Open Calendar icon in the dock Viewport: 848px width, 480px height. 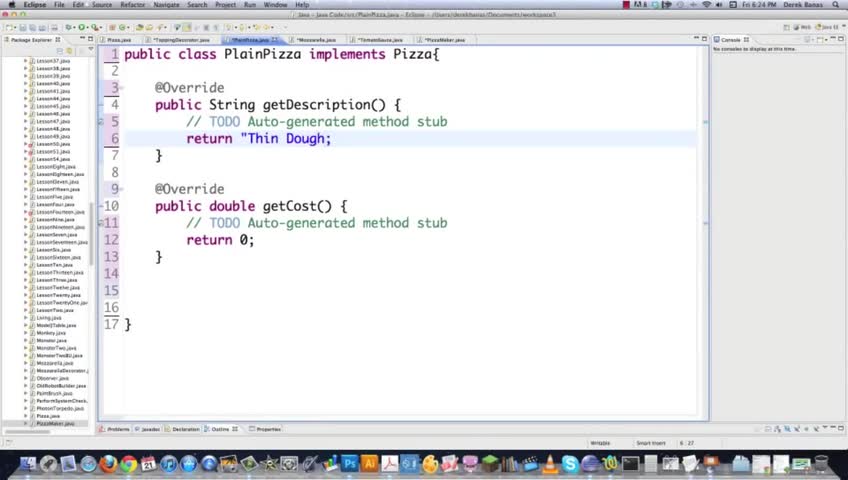pyautogui.click(x=148, y=463)
